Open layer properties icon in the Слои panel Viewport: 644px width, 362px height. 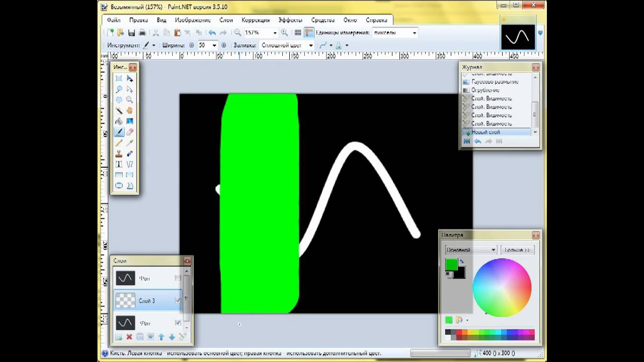(182, 337)
